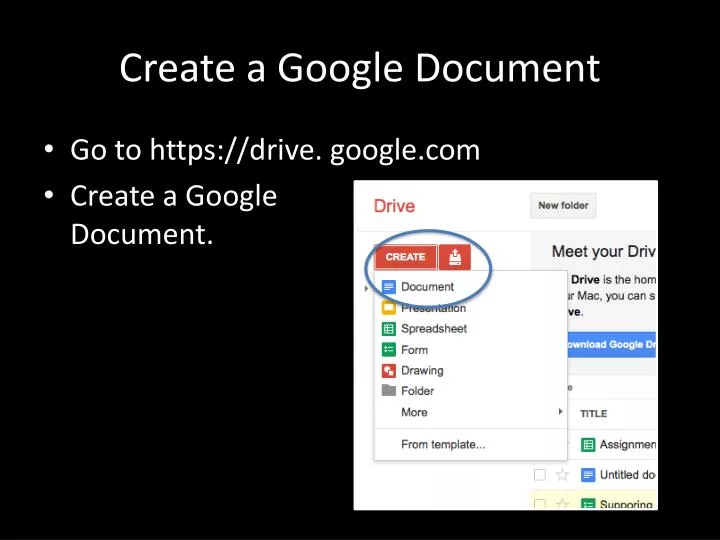
Task: Tick the checkbox for Supporing row
Action: coord(540,504)
